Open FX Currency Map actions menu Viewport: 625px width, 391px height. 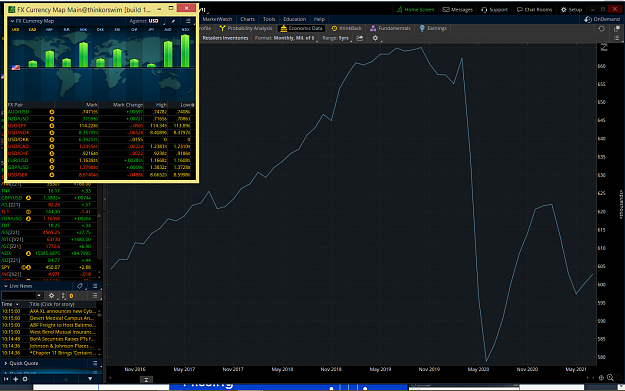(x=188, y=21)
